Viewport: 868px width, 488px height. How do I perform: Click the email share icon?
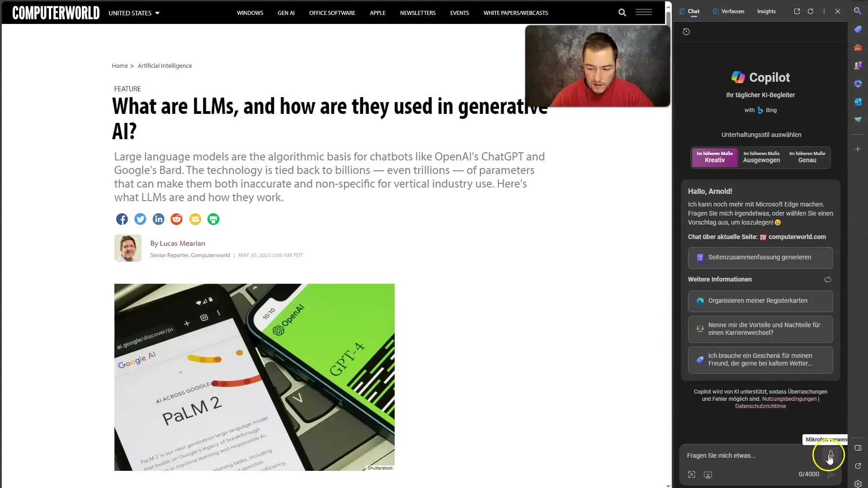click(x=195, y=219)
